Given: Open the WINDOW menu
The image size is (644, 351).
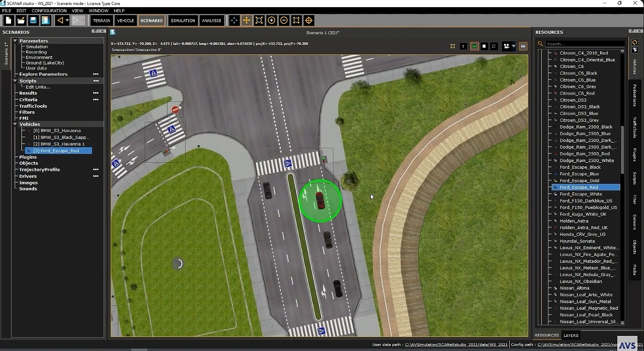Looking at the screenshot, I should [99, 11].
